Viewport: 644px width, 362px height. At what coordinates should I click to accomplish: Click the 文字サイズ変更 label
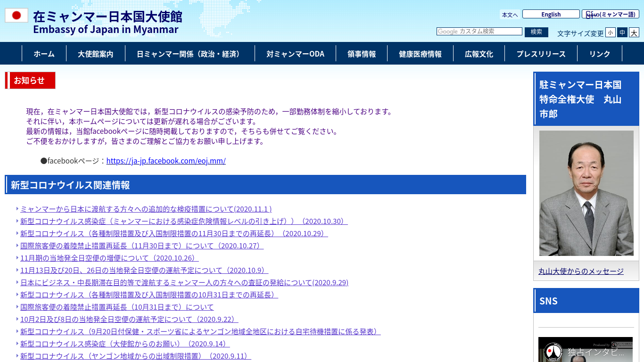pos(580,33)
